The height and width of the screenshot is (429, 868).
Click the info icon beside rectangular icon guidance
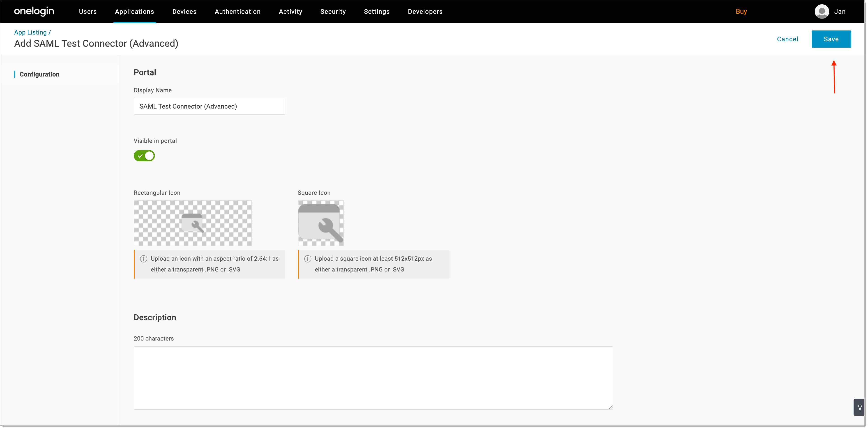click(x=144, y=259)
